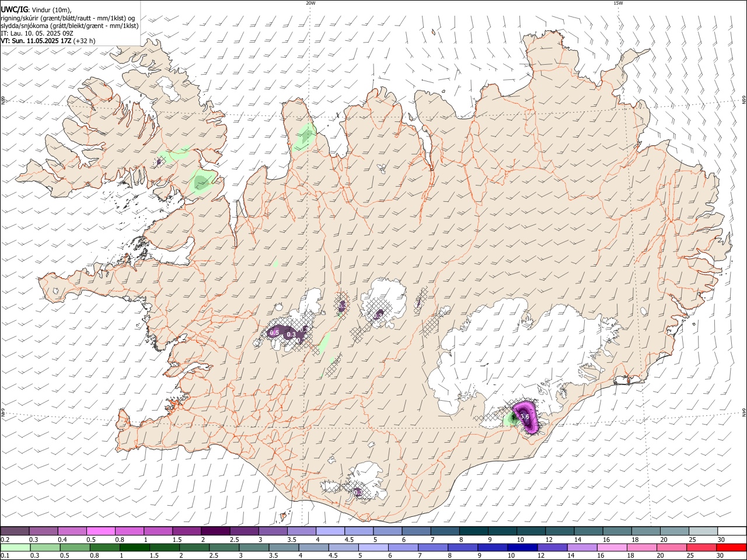The image size is (747, 560).
Task: Click the '0.5' precipitation value on the map
Action: (x=274, y=332)
